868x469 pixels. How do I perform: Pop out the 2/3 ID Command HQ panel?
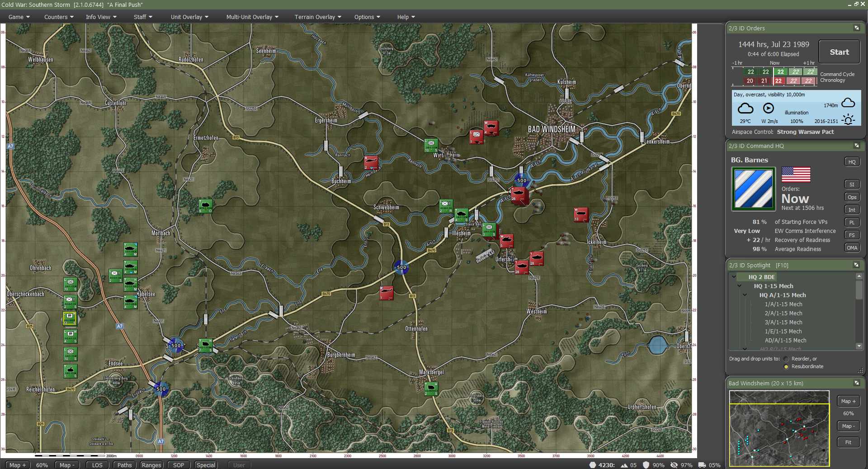click(x=856, y=146)
